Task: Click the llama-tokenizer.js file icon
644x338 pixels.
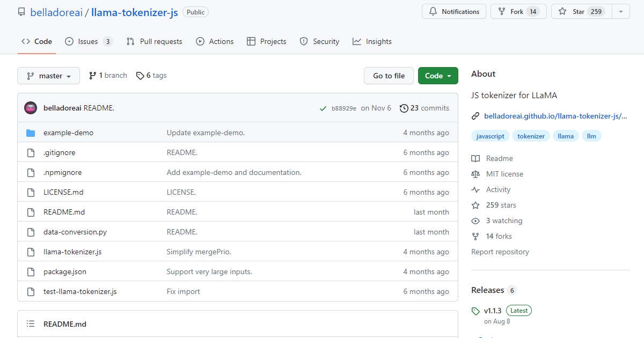Action: [31, 252]
